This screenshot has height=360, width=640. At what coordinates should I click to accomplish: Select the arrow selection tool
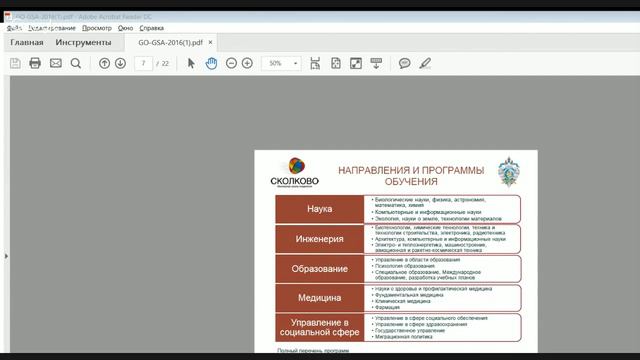click(191, 63)
